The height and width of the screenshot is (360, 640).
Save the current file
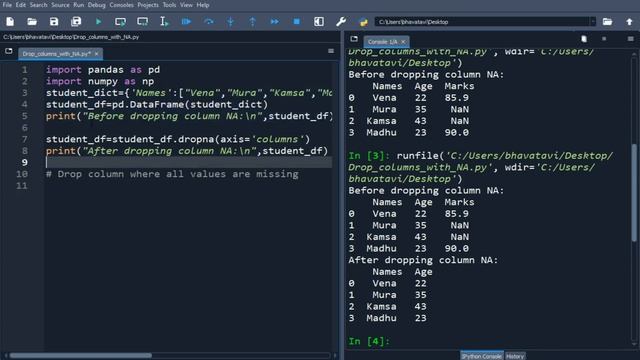(x=54, y=22)
